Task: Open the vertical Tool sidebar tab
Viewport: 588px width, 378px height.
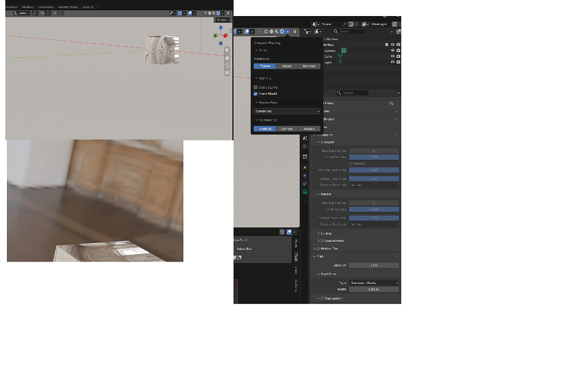Action: (x=296, y=257)
